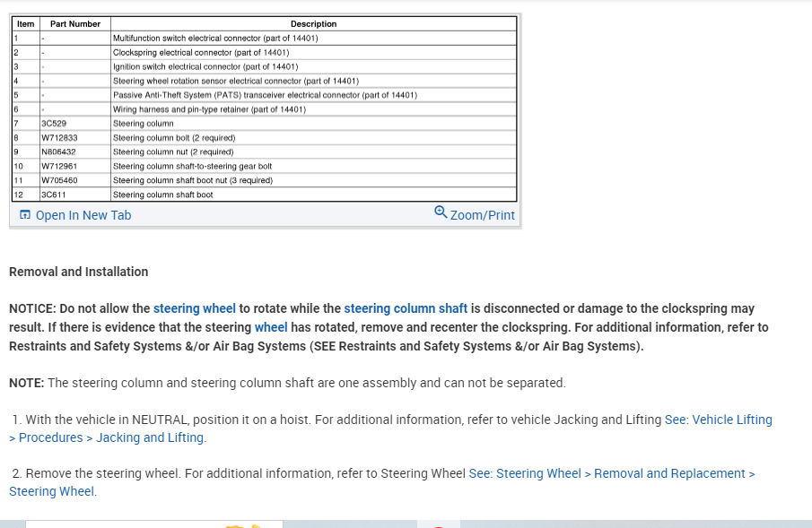
Task: Follow the 'steering wheel' link in the notice
Action: click(194, 308)
